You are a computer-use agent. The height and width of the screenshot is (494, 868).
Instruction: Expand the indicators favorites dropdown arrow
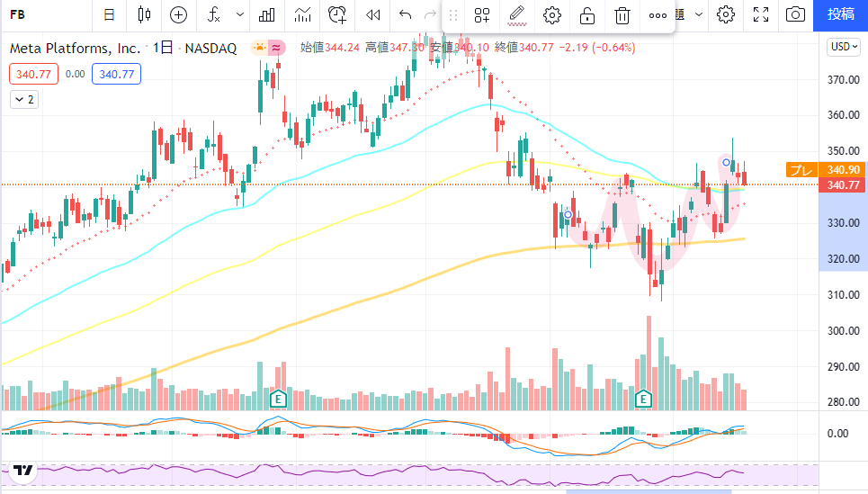239,15
